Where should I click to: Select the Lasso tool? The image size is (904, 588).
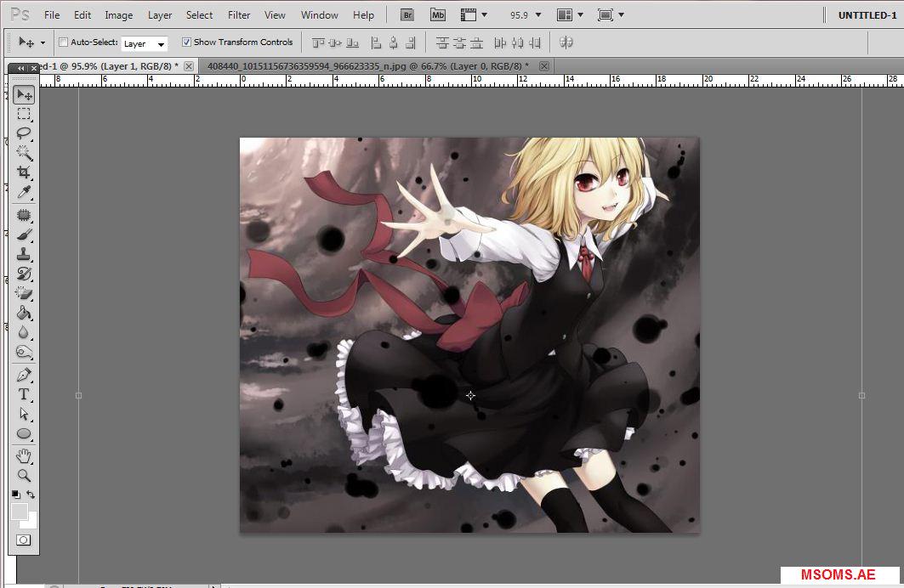coord(24,133)
